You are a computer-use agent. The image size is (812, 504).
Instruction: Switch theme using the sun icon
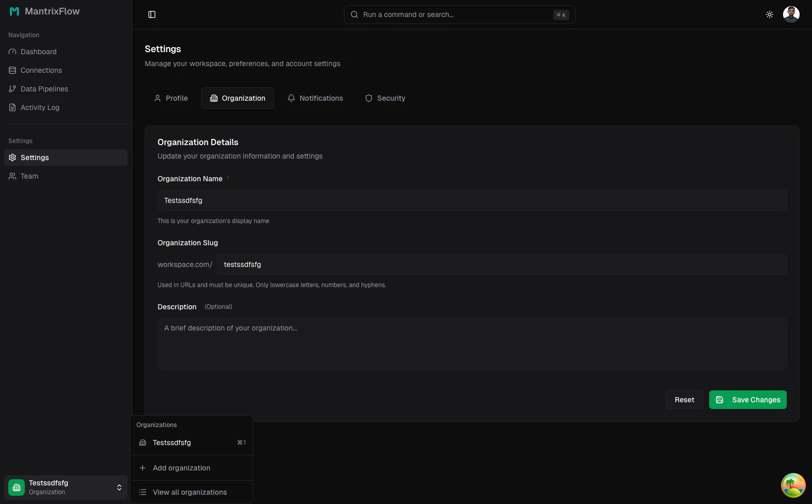click(770, 14)
